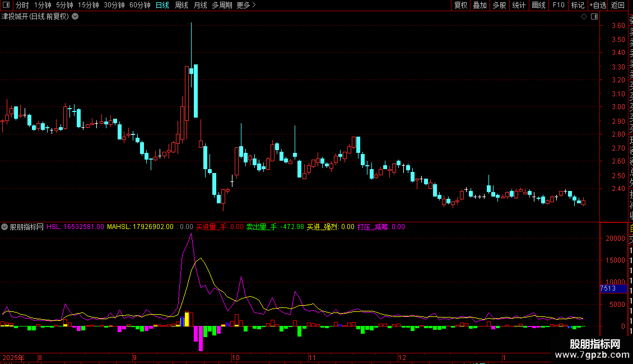The image size is (633, 364).
Task: Click the 复权 button
Action: [x=460, y=5]
